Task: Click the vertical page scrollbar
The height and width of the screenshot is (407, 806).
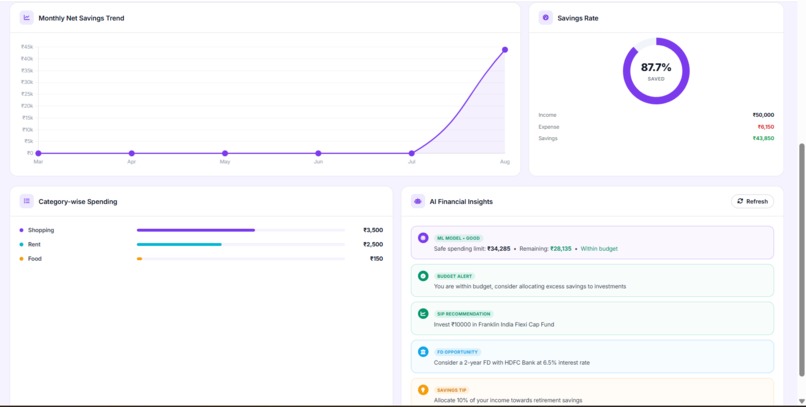Action: point(801,260)
